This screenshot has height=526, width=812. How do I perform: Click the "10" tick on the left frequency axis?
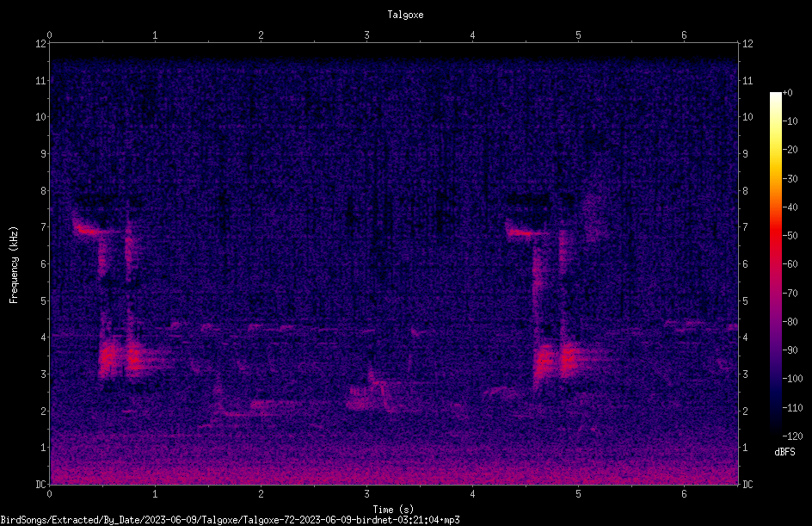pos(40,117)
